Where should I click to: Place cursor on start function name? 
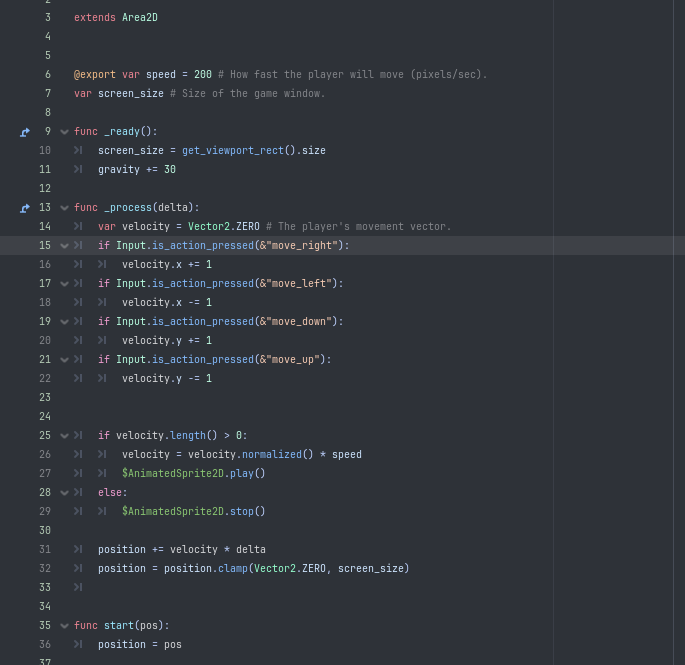118,626
